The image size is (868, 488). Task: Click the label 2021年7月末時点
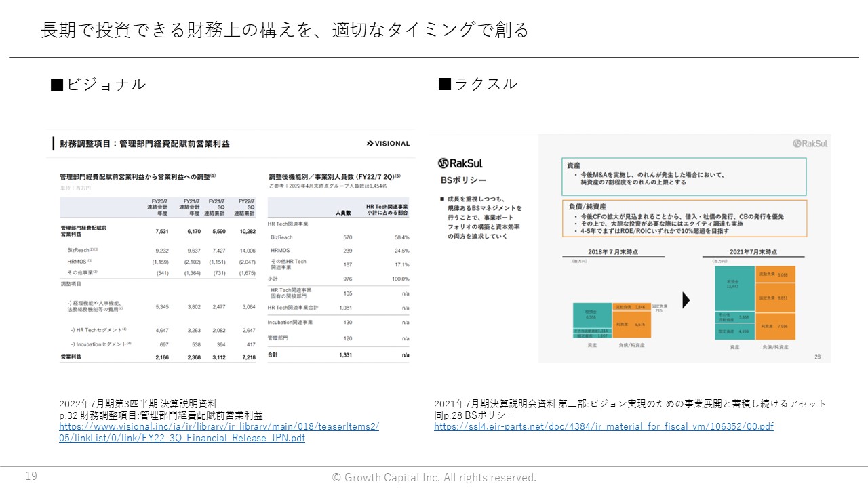[752, 251]
